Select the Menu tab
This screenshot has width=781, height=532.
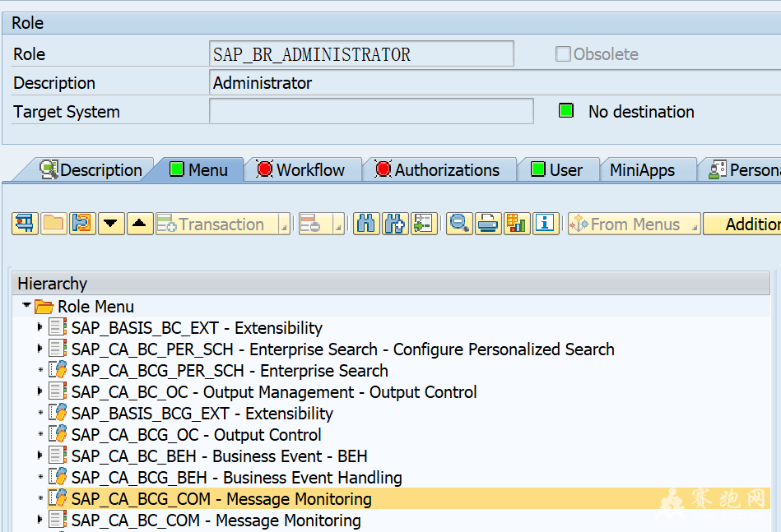point(198,169)
